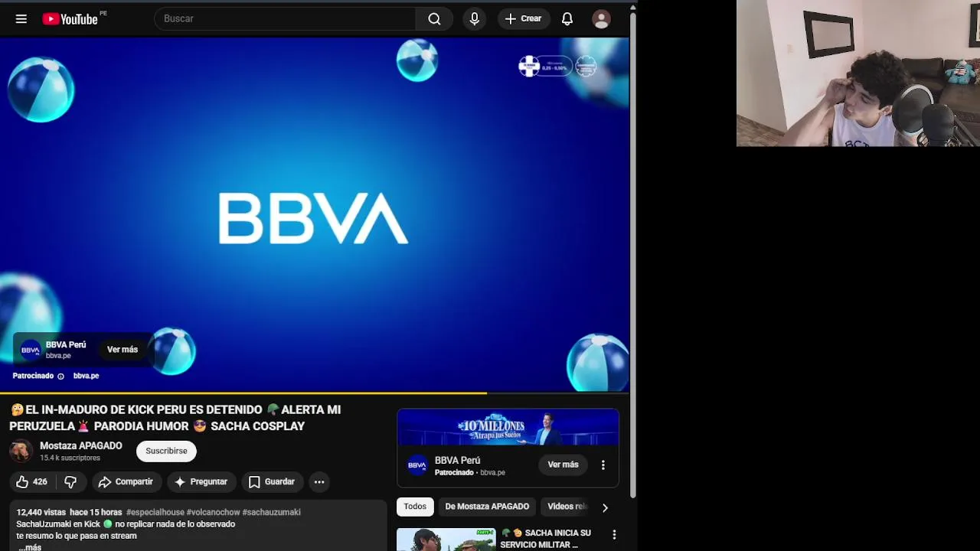This screenshot has width=980, height=551.
Task: Seek on the yellow ad progress bar
Action: (x=314, y=393)
